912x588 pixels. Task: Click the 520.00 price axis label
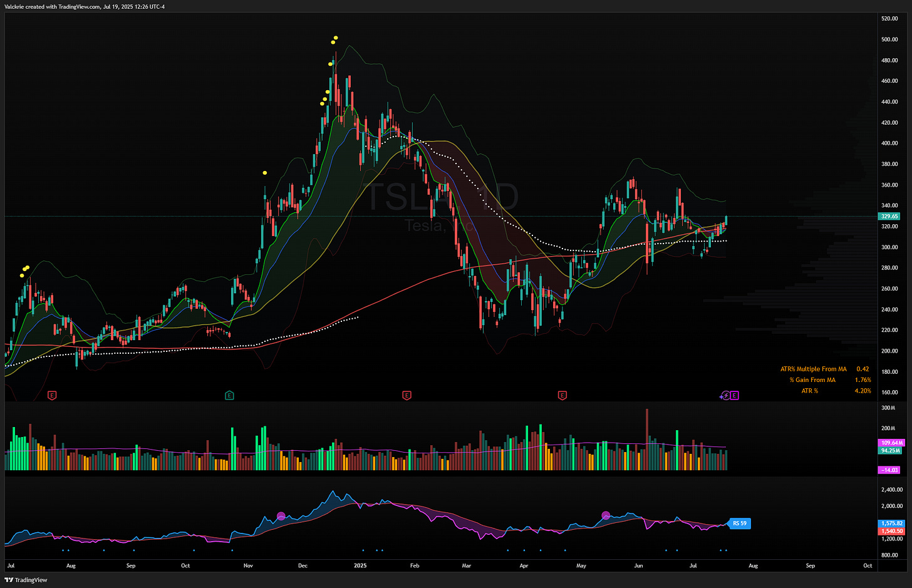tap(889, 19)
